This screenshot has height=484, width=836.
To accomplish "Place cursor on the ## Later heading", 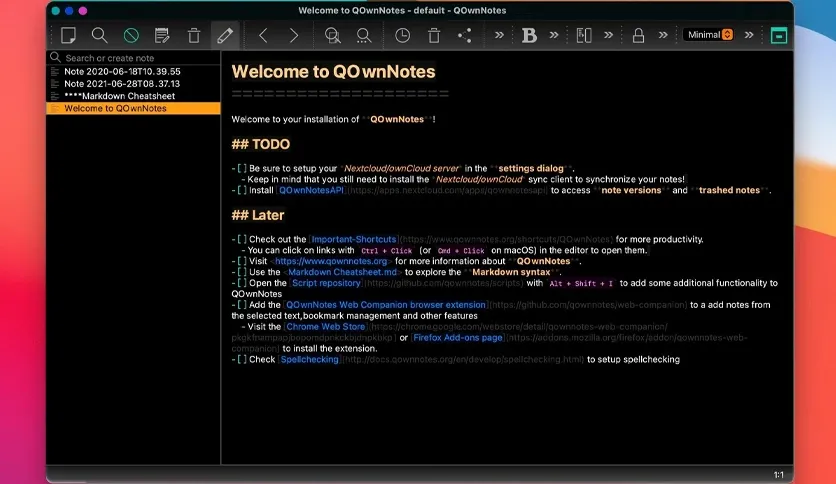I will coord(258,215).
